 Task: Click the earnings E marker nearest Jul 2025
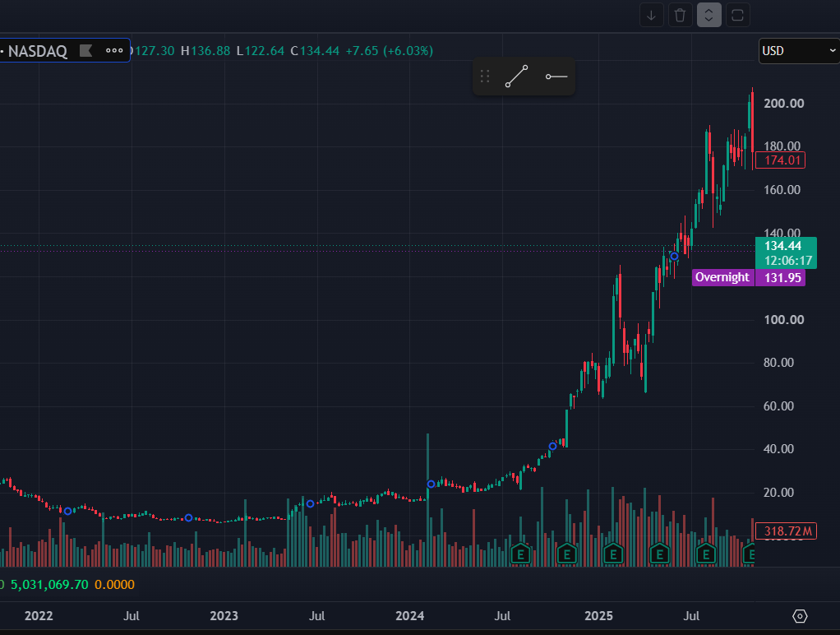706,554
